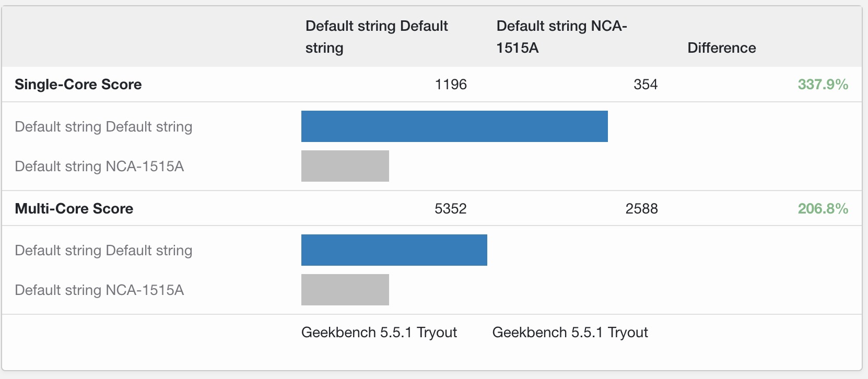Click the Difference column header
This screenshot has height=379, width=868.
(x=721, y=48)
